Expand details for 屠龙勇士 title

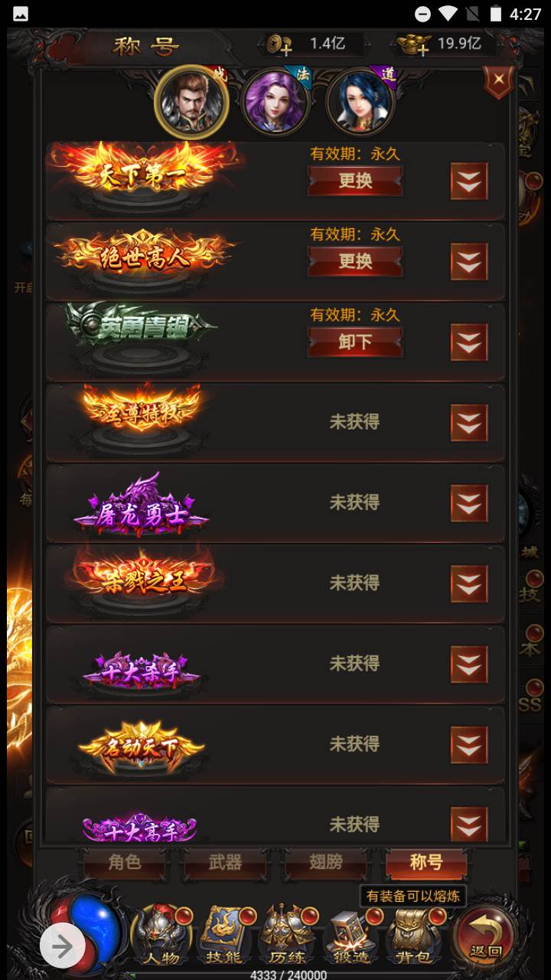pyautogui.click(x=469, y=503)
